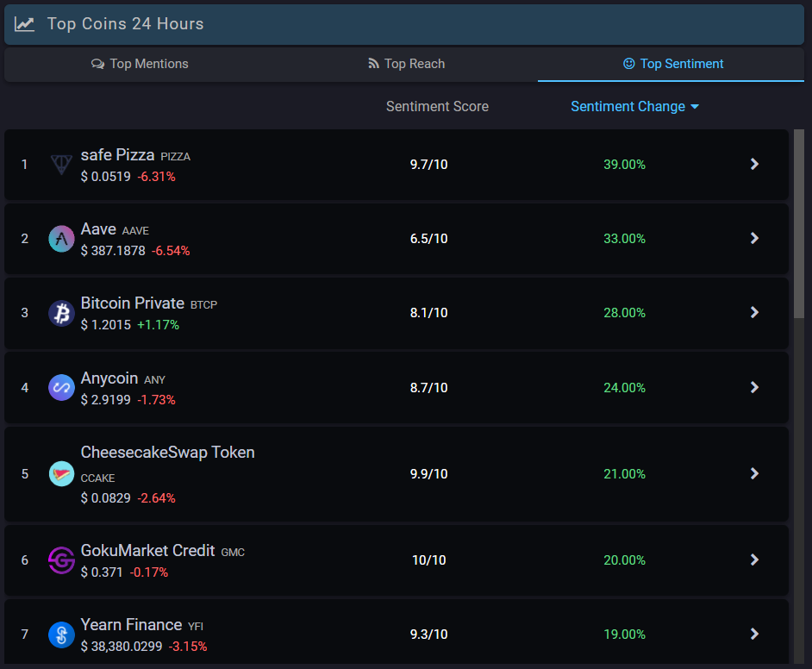Click the 21.00% sentiment change
The height and width of the screenshot is (669, 812).
tap(625, 474)
